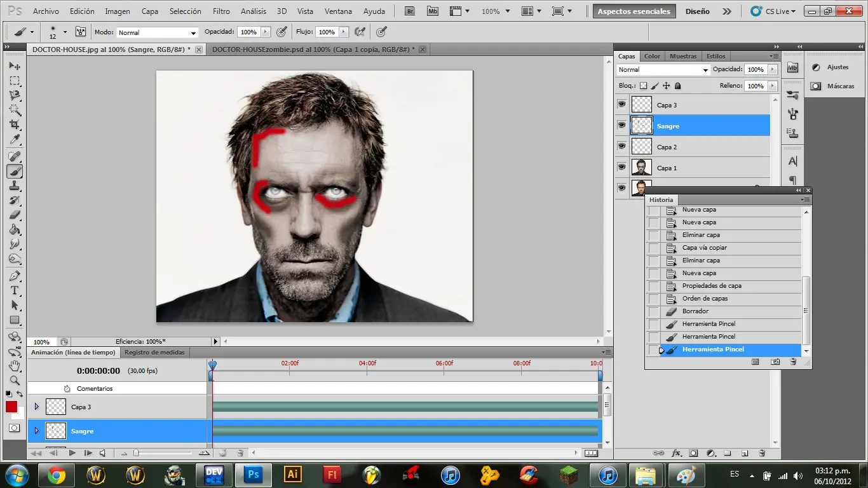Image resolution: width=868 pixels, height=488 pixels.
Task: Select the Hand tool
Action: pos(15,366)
